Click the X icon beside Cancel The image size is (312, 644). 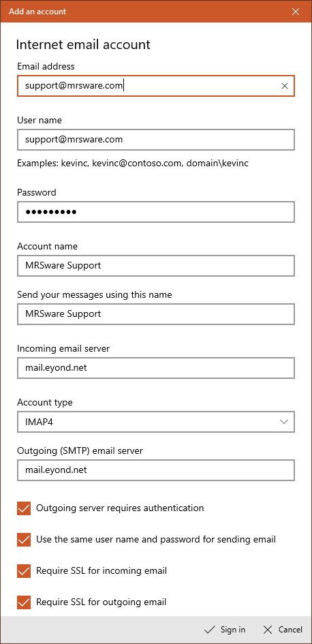click(268, 630)
